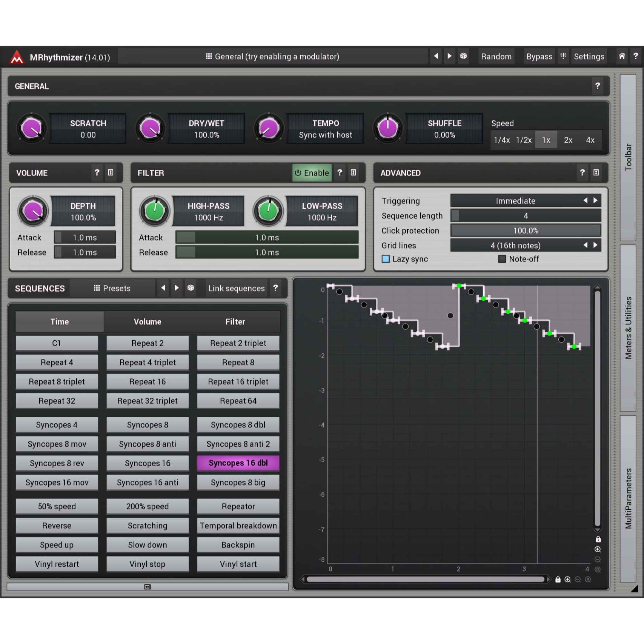The height and width of the screenshot is (644, 644).
Task: Open the Settings button
Action: pos(589,56)
